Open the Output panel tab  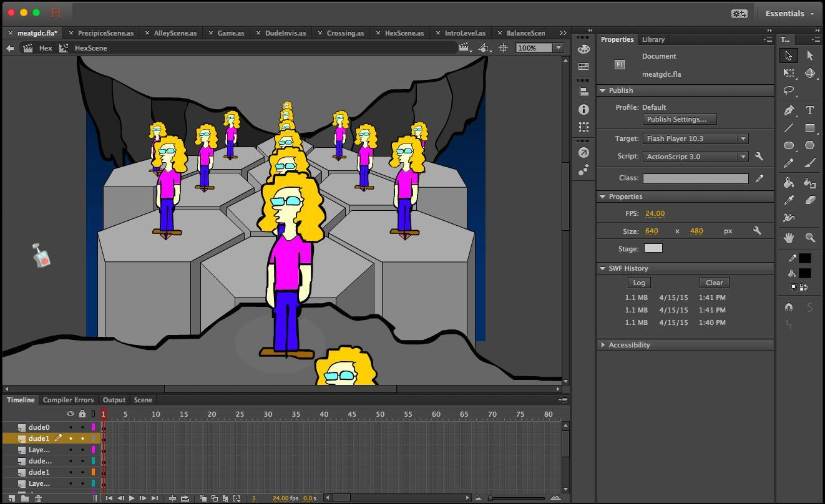(114, 400)
